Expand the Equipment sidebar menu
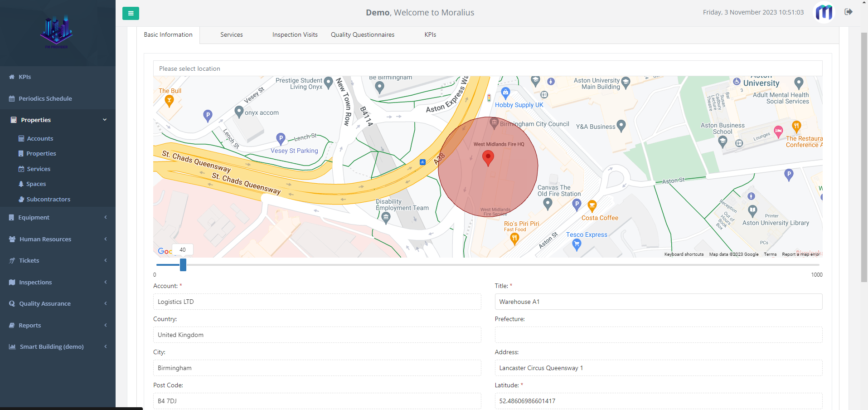This screenshot has height=410, width=868. [106, 217]
